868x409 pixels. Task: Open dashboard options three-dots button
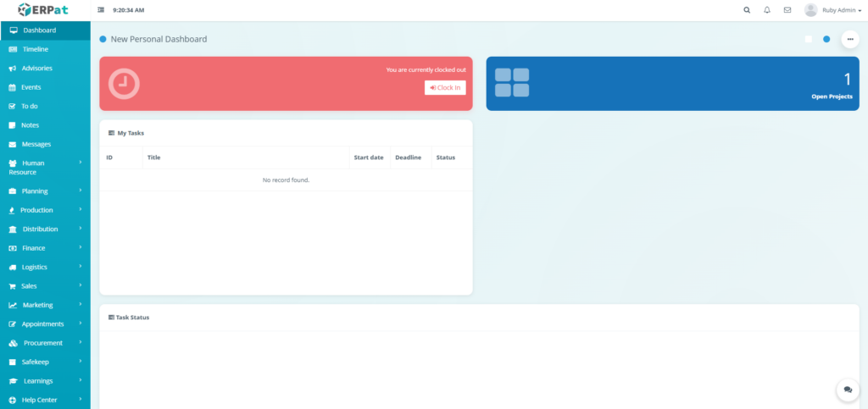850,39
